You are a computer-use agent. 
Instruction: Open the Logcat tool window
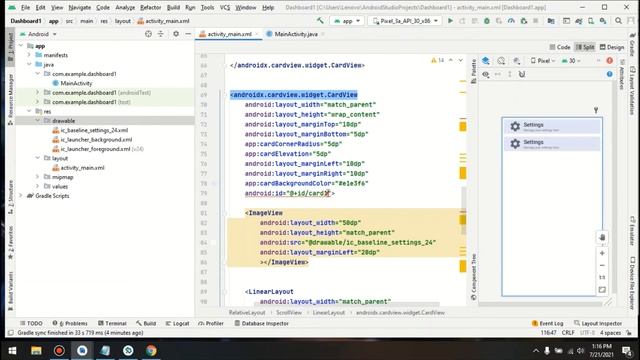click(178, 323)
